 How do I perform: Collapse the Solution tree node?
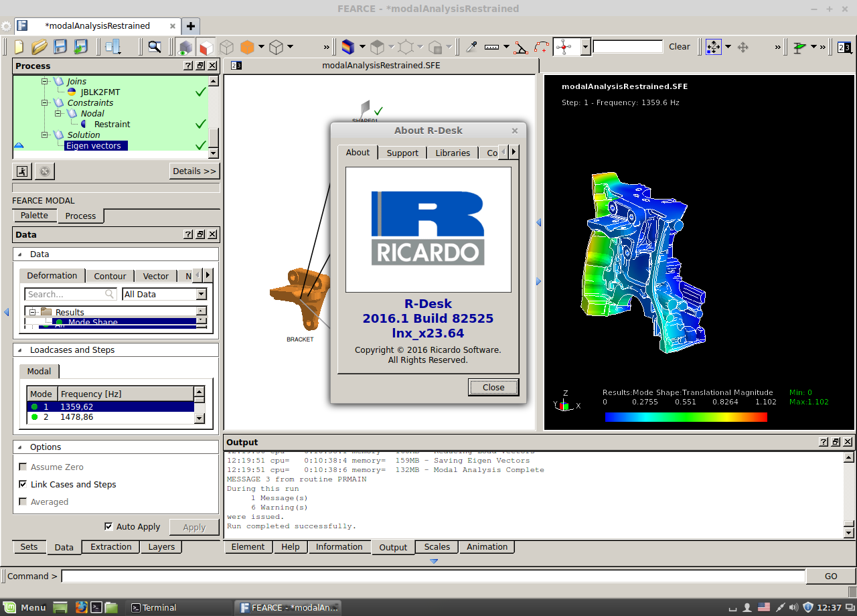(x=46, y=135)
